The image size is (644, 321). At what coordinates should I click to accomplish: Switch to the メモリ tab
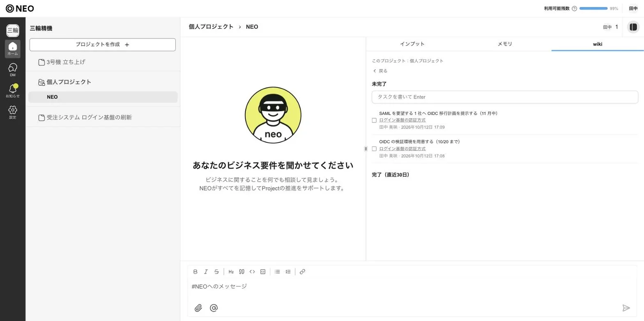[505, 44]
